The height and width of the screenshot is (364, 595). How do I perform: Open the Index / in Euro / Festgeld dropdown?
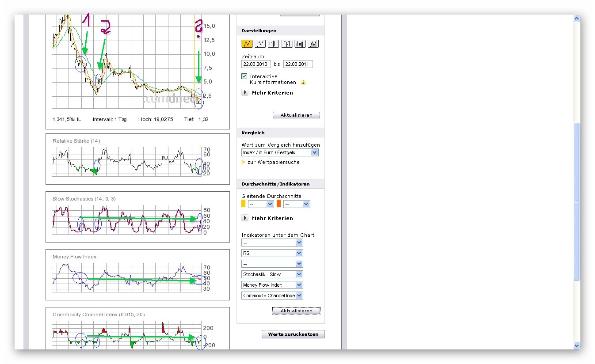[x=280, y=152]
